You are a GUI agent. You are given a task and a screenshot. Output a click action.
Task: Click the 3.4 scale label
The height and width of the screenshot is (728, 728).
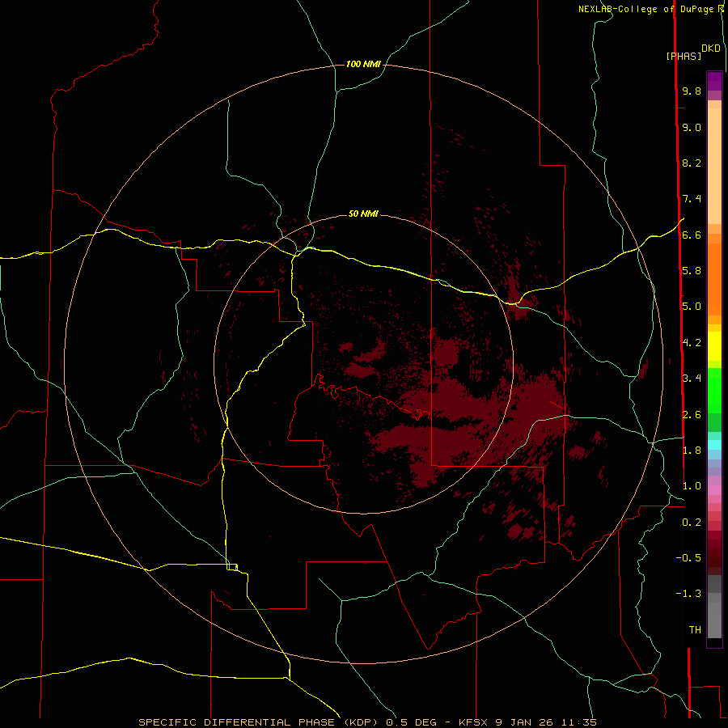coord(692,379)
